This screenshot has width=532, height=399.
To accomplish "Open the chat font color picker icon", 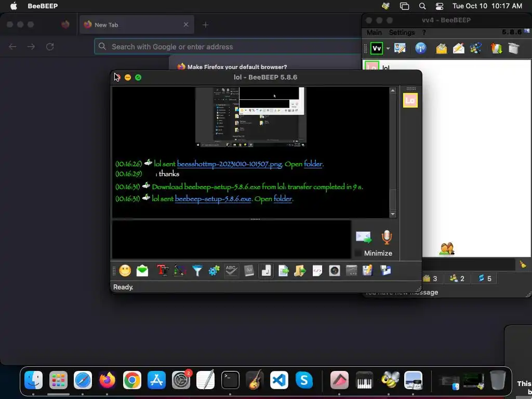I will tap(180, 270).
